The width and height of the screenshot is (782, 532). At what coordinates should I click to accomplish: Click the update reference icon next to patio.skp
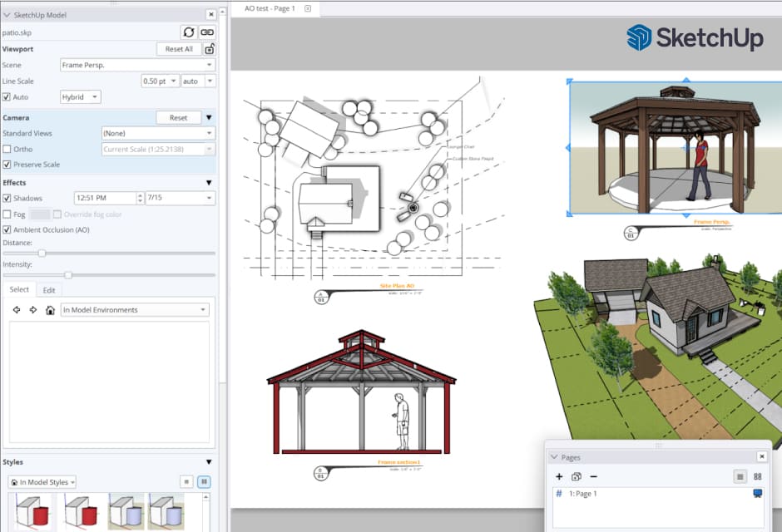click(x=190, y=32)
